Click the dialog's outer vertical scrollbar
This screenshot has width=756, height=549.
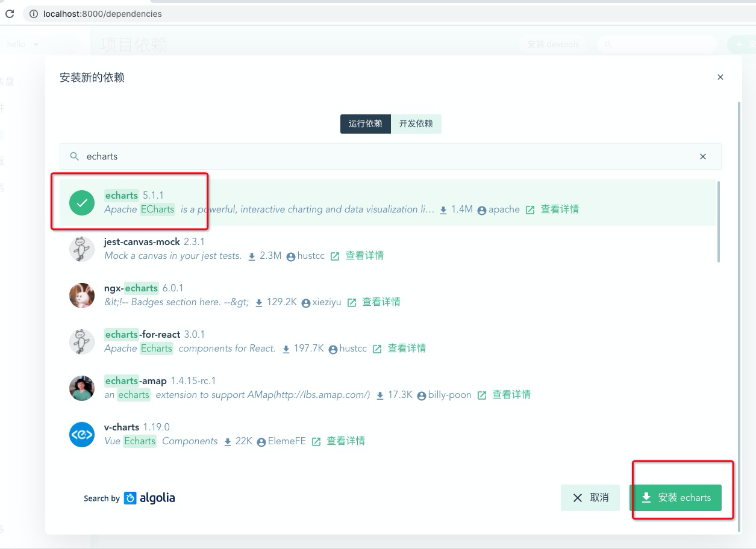click(x=740, y=317)
